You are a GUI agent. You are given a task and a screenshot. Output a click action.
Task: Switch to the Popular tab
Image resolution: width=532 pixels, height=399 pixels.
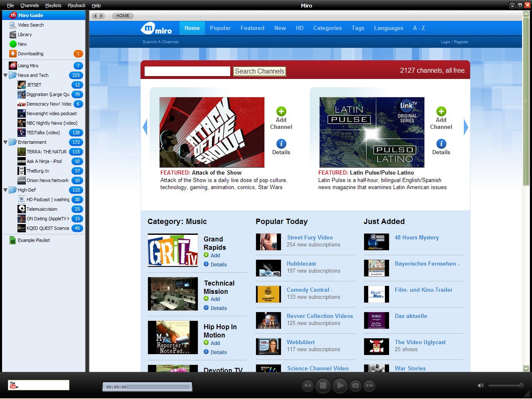click(x=220, y=28)
